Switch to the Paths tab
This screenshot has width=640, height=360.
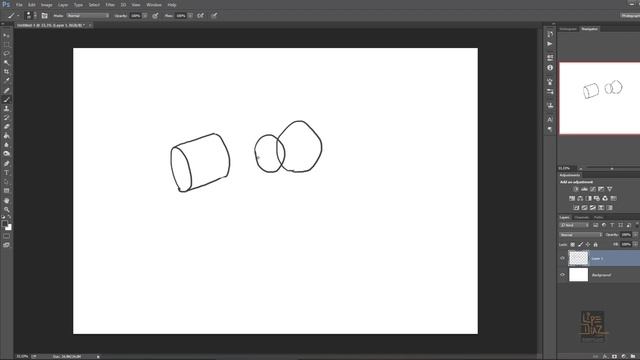tap(599, 217)
